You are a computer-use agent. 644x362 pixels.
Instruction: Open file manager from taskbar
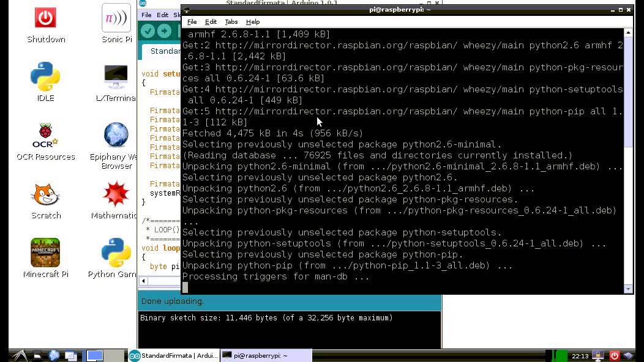[x=37, y=356]
